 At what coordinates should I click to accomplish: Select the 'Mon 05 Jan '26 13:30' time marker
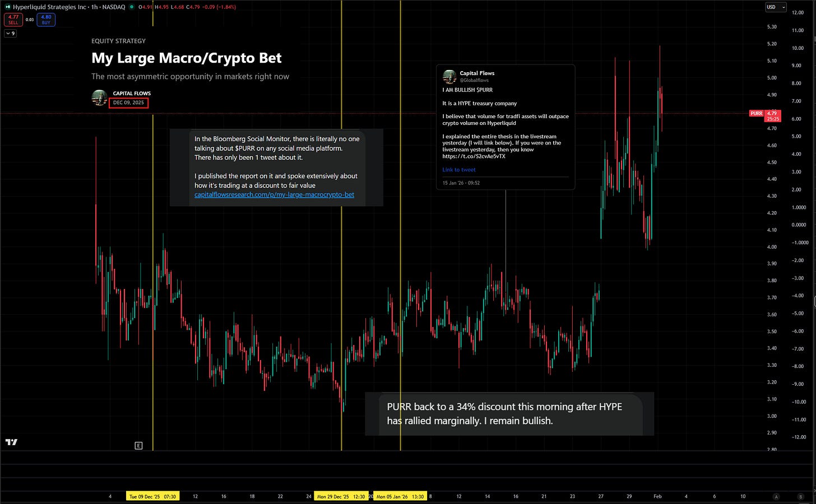pyautogui.click(x=400, y=496)
